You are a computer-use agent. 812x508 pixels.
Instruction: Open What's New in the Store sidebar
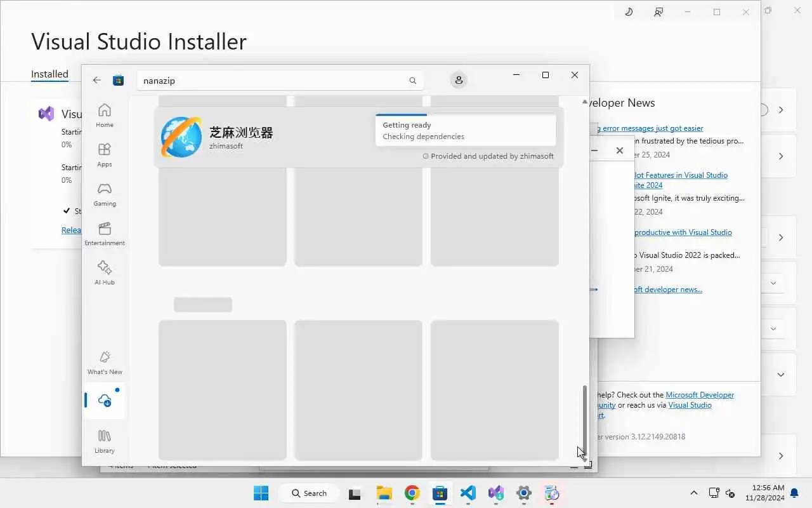pyautogui.click(x=105, y=363)
